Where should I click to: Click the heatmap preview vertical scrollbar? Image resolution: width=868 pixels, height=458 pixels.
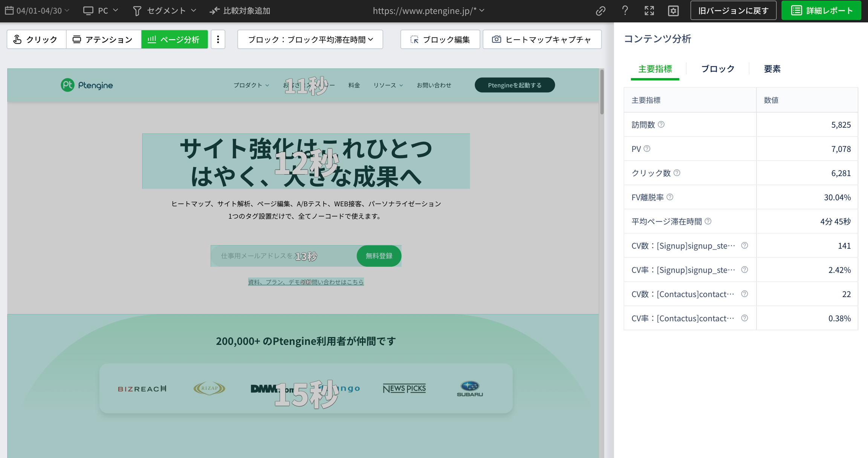tap(602, 92)
